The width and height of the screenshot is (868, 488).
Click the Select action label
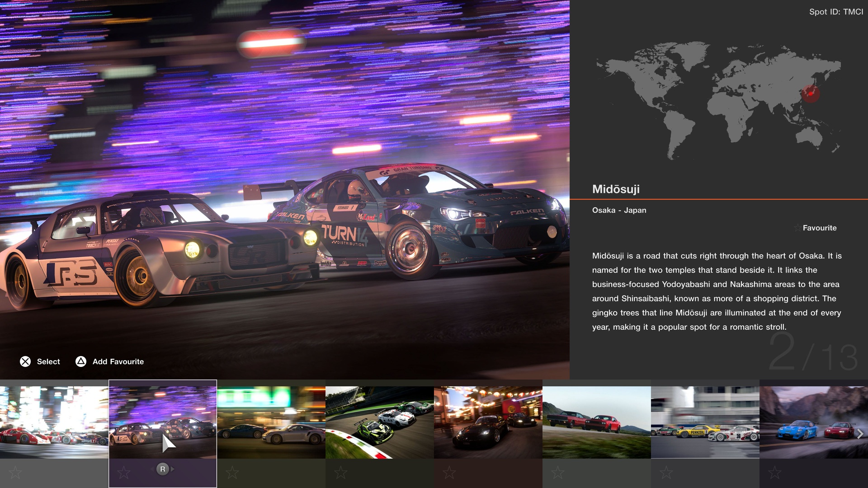[48, 361]
